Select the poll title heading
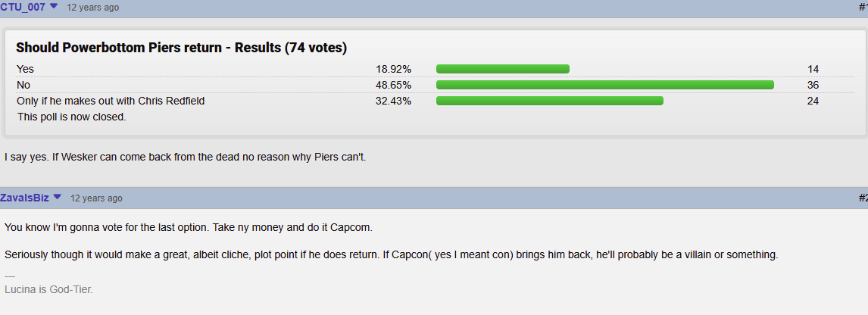This screenshot has height=315, width=868. (182, 48)
